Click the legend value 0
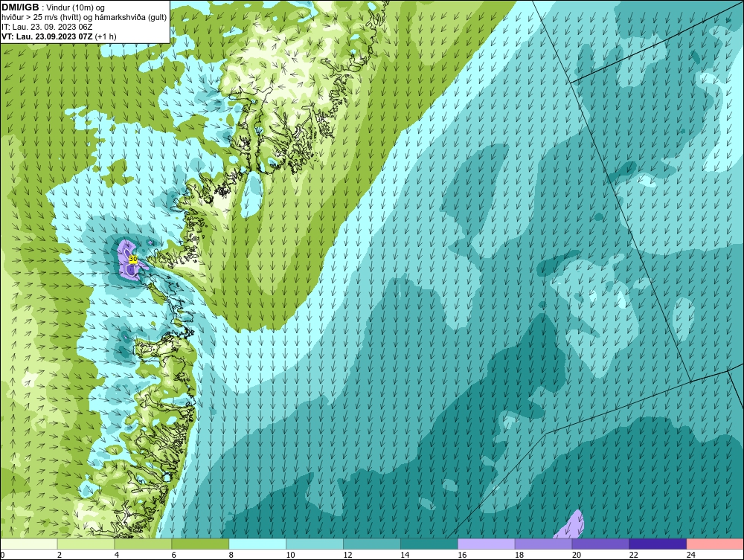 click(2, 555)
